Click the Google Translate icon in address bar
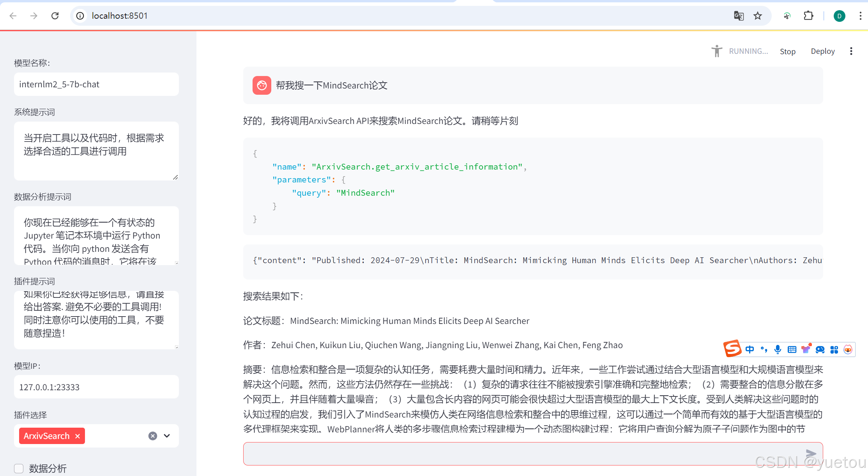This screenshot has width=868, height=476. pyautogui.click(x=739, y=16)
